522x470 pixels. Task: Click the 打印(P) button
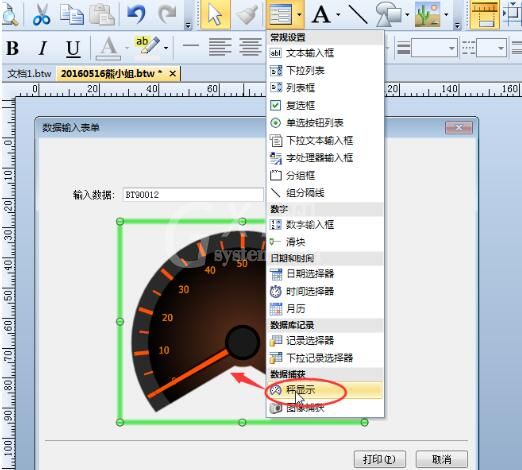(379, 459)
